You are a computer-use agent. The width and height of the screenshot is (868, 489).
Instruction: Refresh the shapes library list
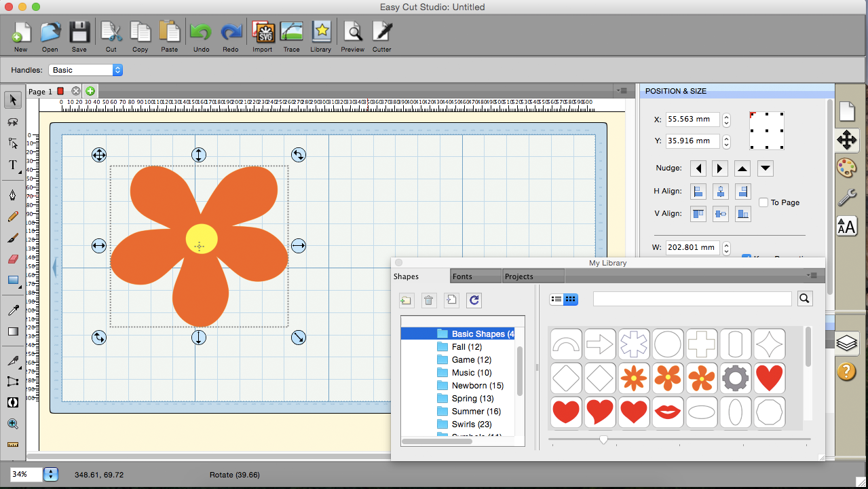(x=474, y=300)
